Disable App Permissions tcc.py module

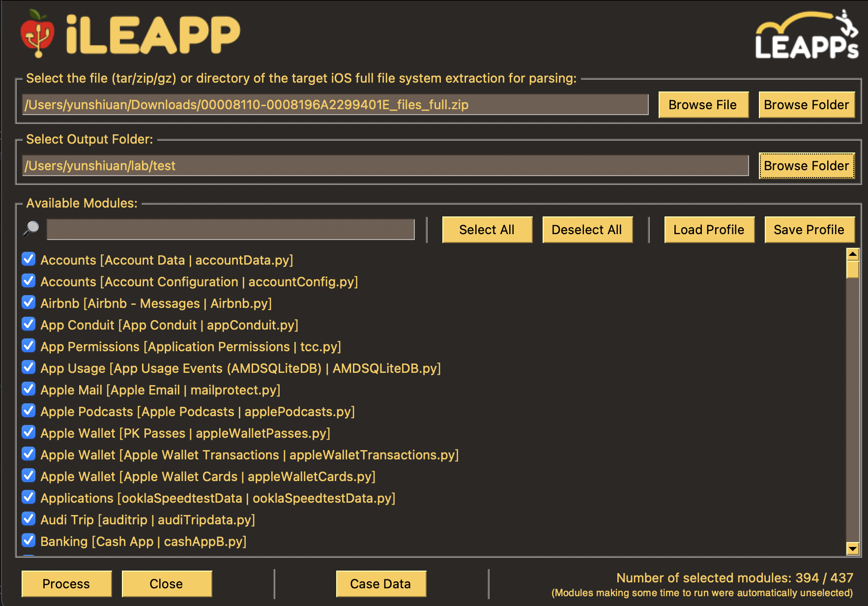point(29,346)
